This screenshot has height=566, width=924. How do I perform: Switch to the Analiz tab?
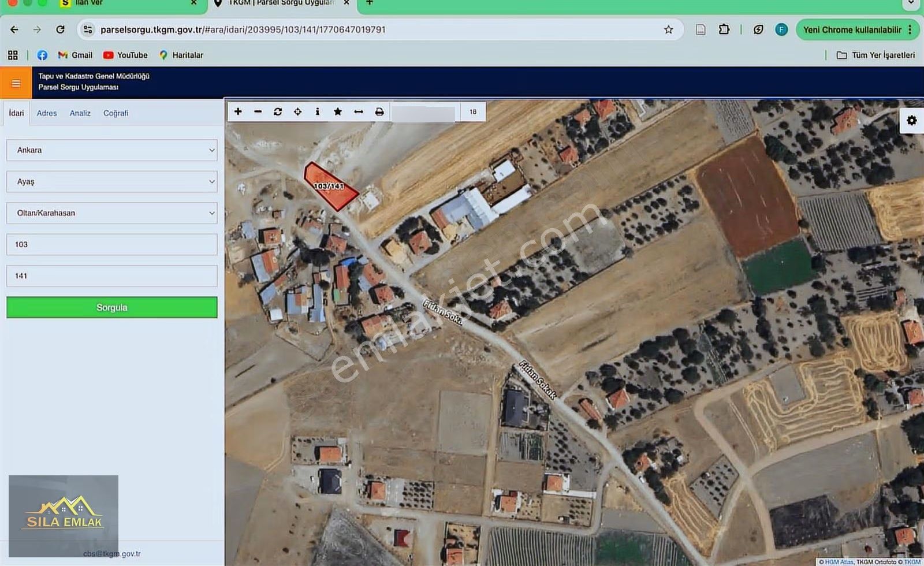[80, 113]
